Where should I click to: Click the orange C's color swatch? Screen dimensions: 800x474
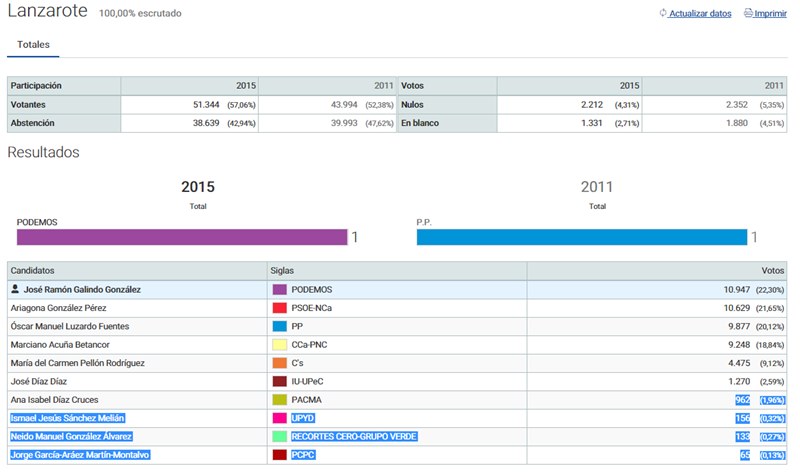[x=280, y=363]
